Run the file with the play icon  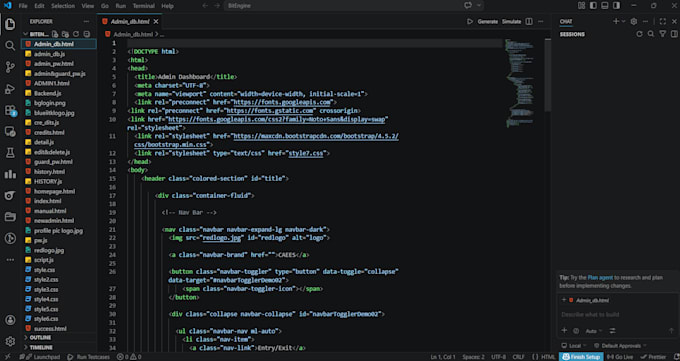coord(470,21)
